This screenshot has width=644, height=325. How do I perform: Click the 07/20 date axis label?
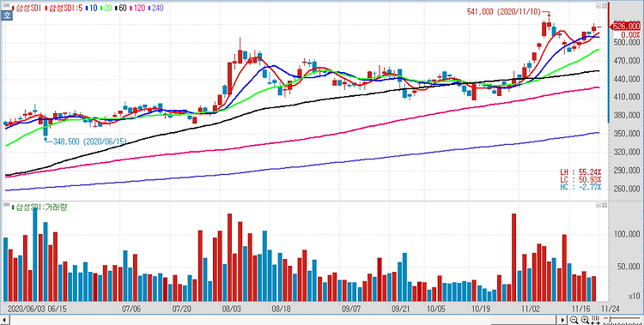(181, 308)
